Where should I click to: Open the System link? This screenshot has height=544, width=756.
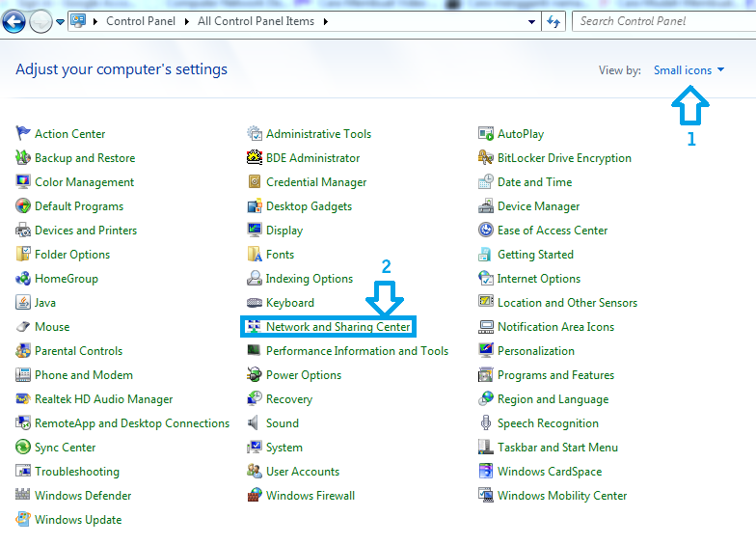point(284,448)
